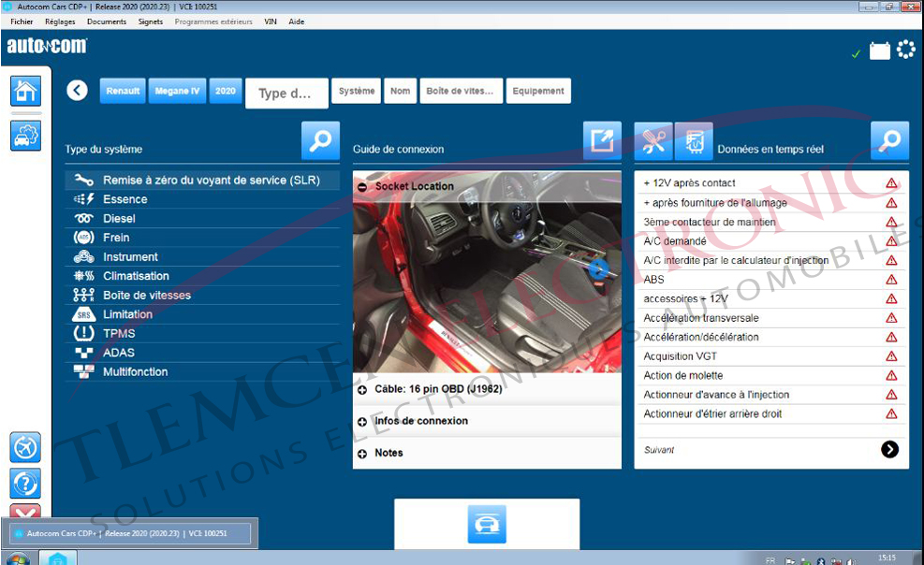Go to next page with Suivant arrow

point(889,450)
